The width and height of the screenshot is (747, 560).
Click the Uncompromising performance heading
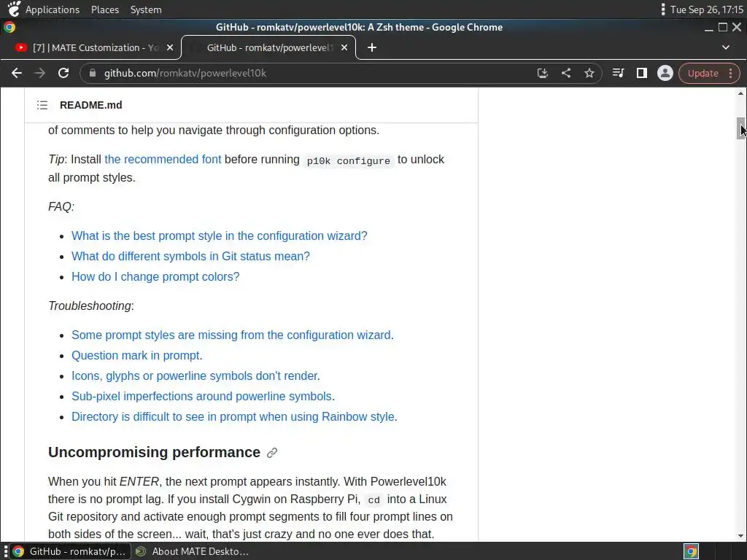point(155,452)
